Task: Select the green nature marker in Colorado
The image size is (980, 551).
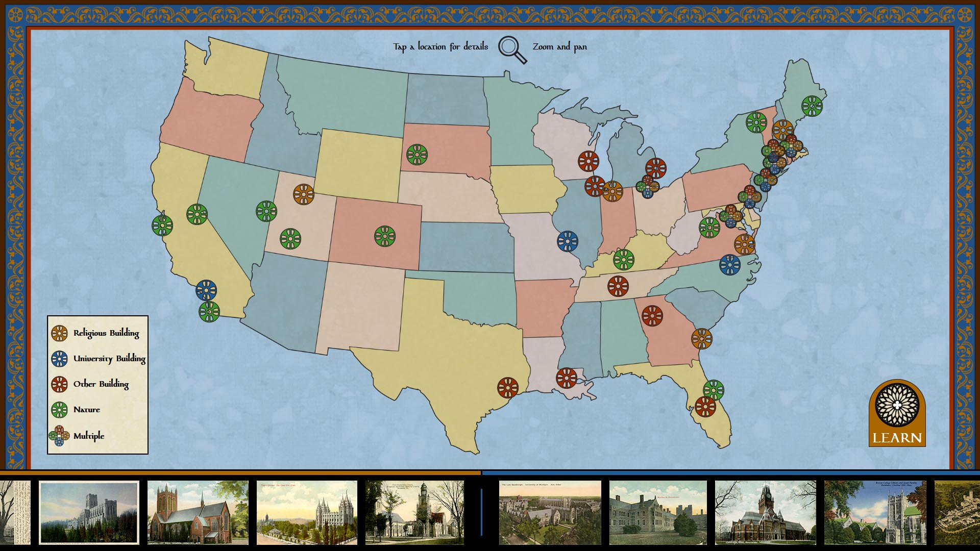Action: (x=385, y=236)
